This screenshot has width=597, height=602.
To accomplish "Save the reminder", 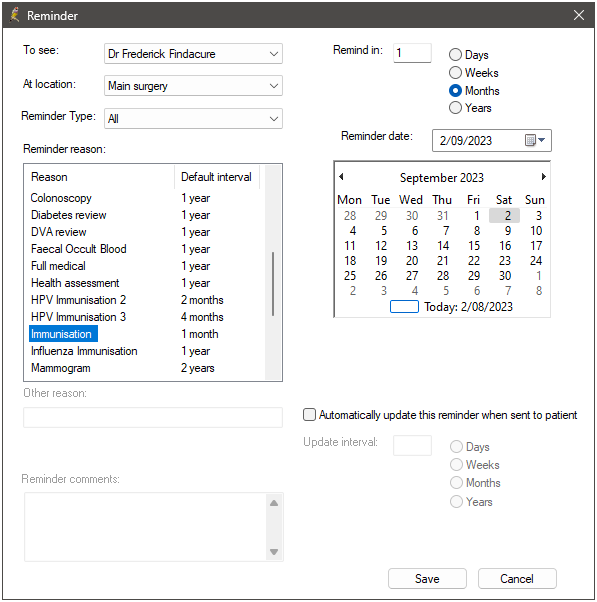I will pyautogui.click(x=427, y=579).
